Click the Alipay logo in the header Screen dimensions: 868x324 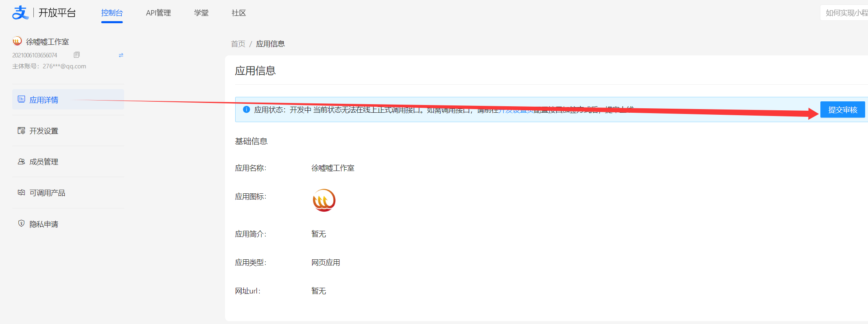(x=20, y=13)
